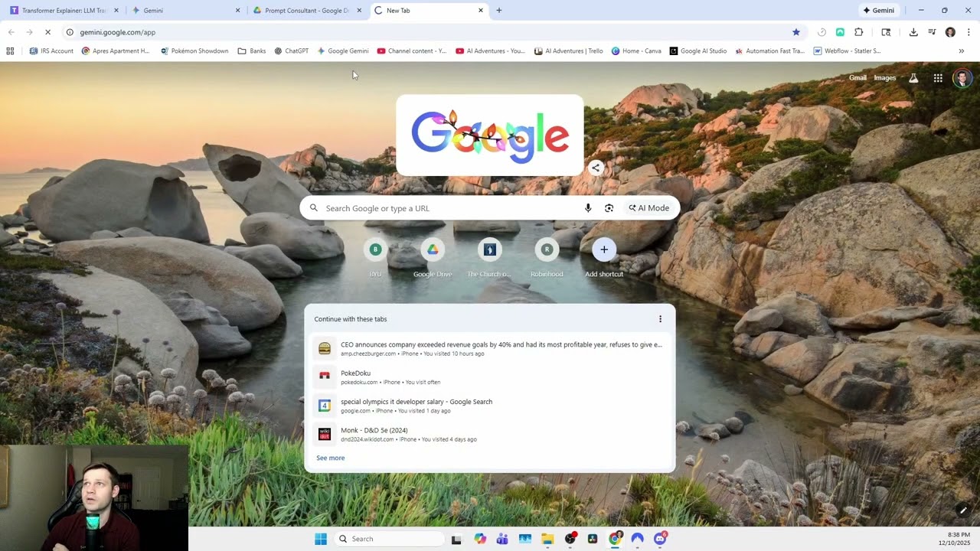Stop loading the page
980x551 pixels.
tap(47, 32)
